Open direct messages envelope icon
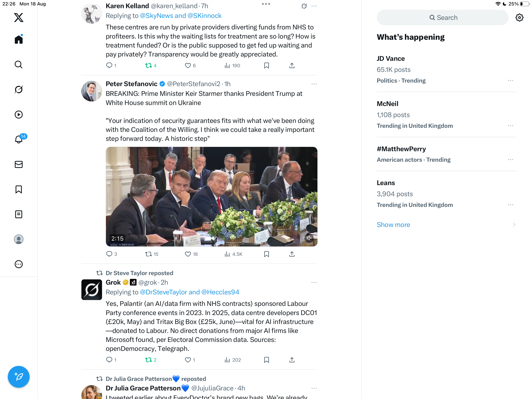 [x=18, y=164]
